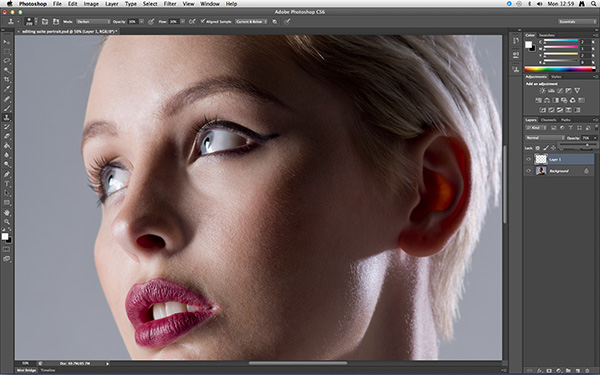Image resolution: width=600 pixels, height=375 pixels.
Task: Select the Rectangular Marquee tool
Action: coord(7,52)
